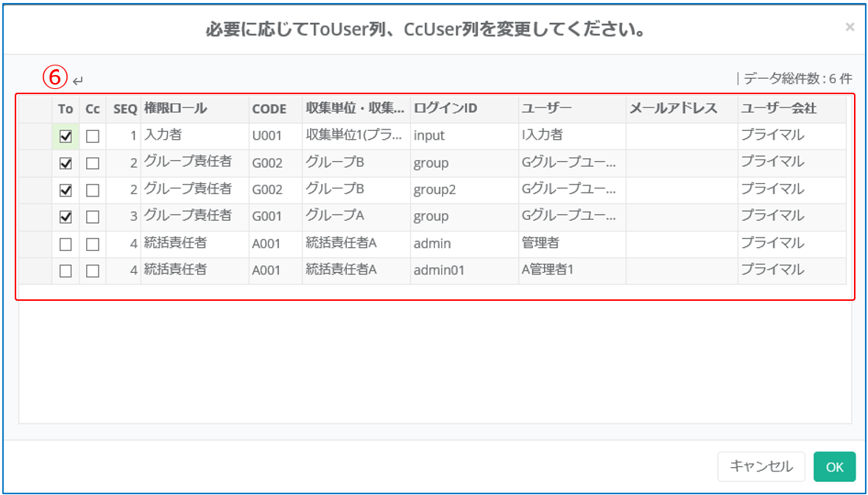Select the ログインID column header

pyautogui.click(x=445, y=109)
